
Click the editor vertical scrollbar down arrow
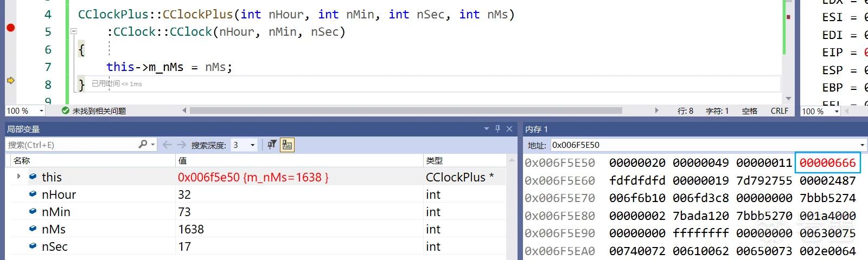(788, 99)
